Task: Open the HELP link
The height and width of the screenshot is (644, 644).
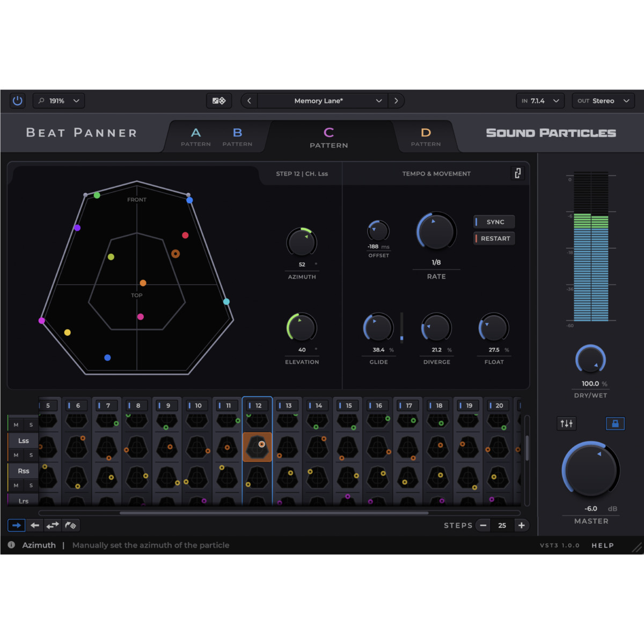Action: point(603,545)
